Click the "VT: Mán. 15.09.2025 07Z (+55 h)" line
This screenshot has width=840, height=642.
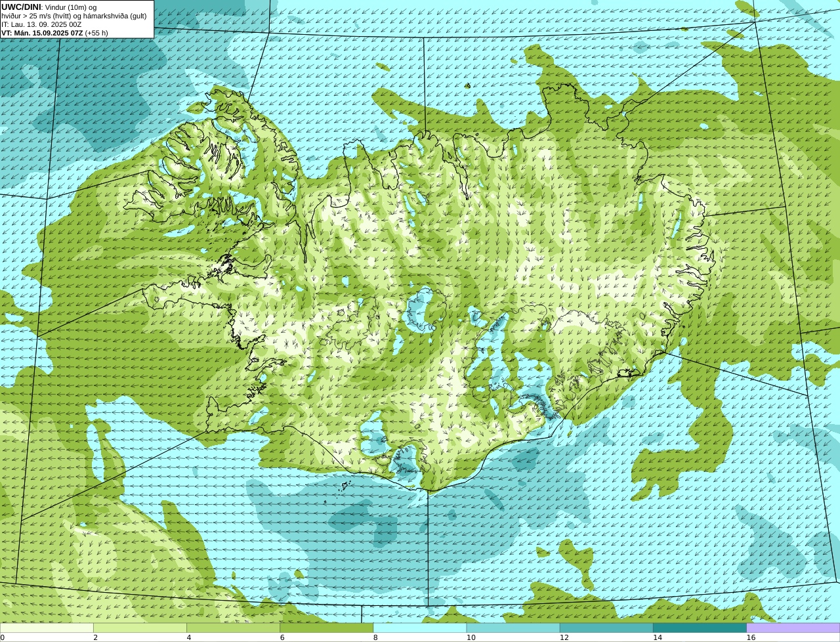point(54,33)
